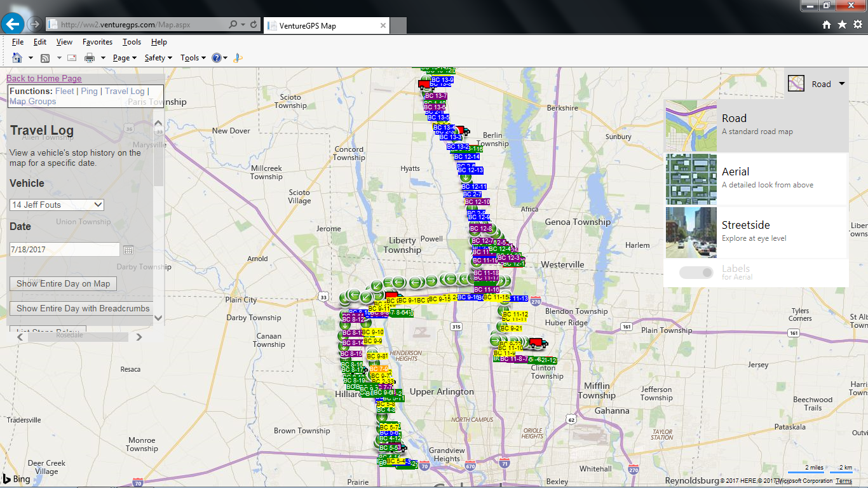Open the Road map type dropdown
This screenshot has width=868, height=488.
[x=817, y=84]
